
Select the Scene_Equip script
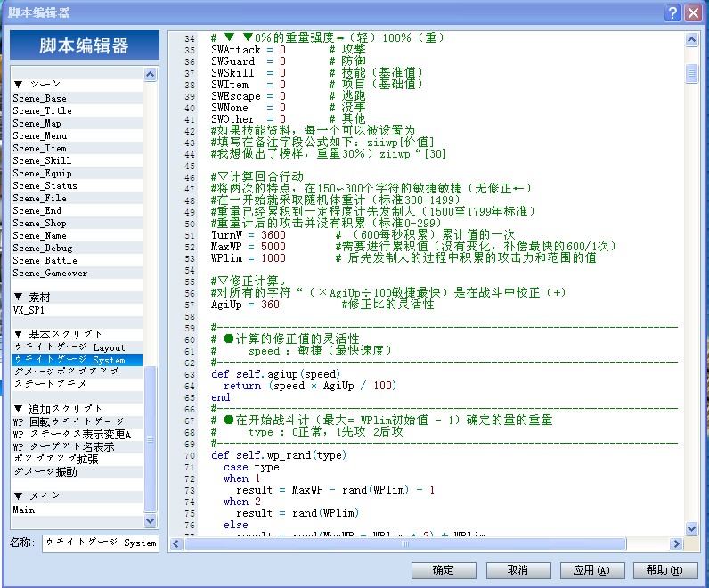coord(77,173)
